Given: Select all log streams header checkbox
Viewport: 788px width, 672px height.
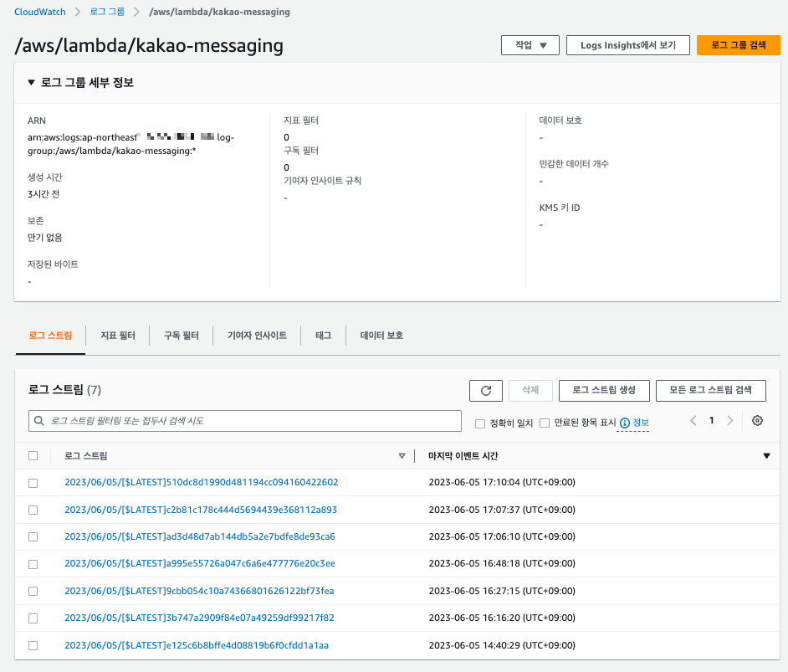Looking at the screenshot, I should [33, 456].
